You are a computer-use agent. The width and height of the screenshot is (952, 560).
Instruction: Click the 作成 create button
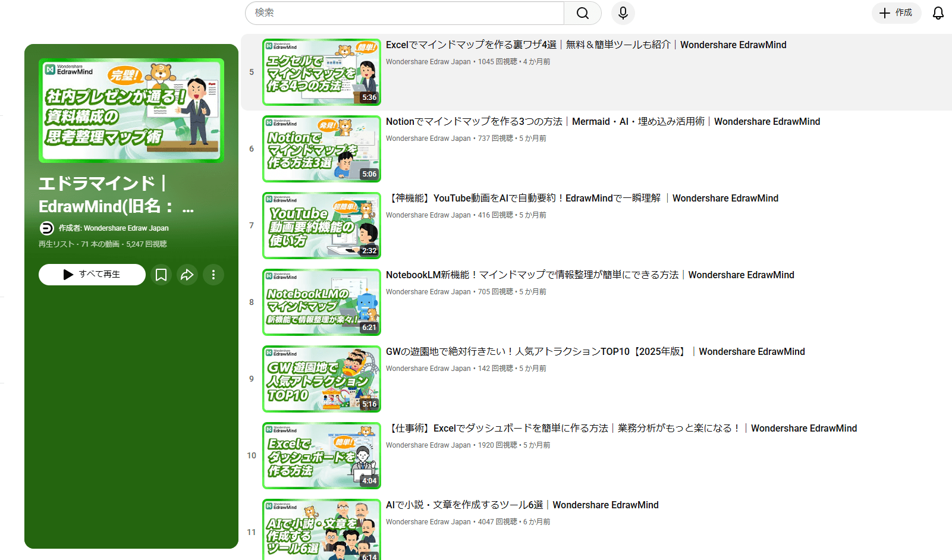click(x=896, y=13)
